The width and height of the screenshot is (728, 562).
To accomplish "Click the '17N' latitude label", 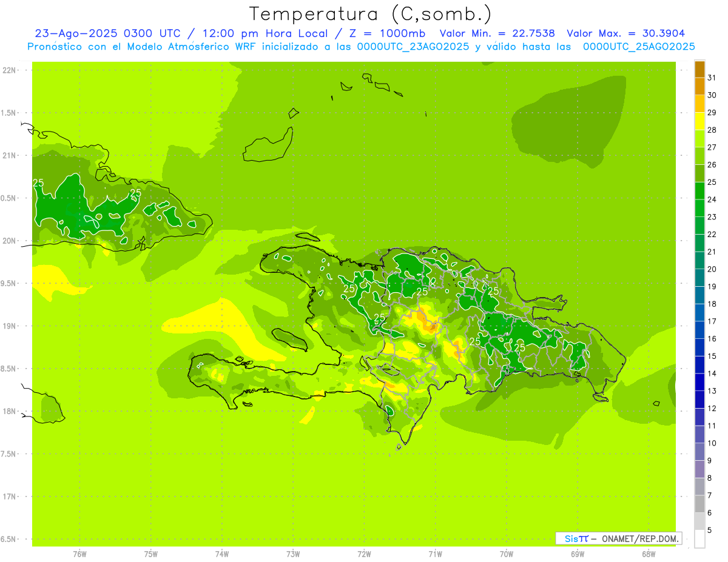I will point(9,497).
